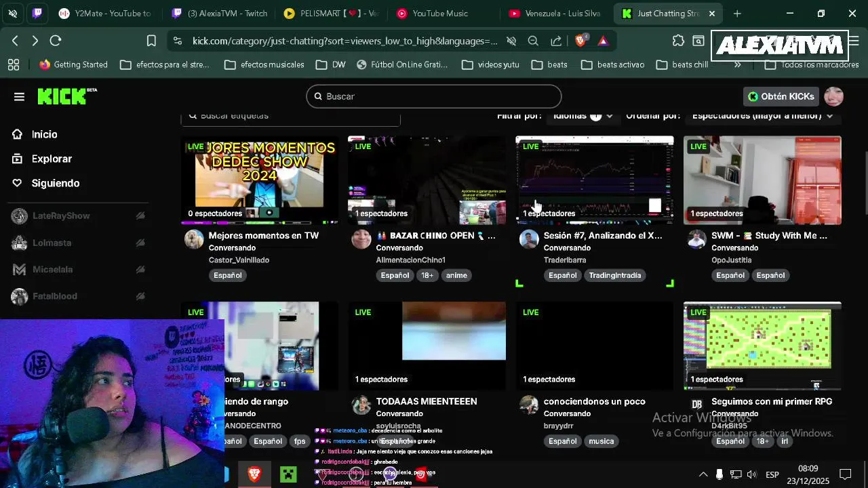Switch to Venezuela - Luis Silva tab
Image resolution: width=868 pixels, height=488 pixels.
pos(556,14)
